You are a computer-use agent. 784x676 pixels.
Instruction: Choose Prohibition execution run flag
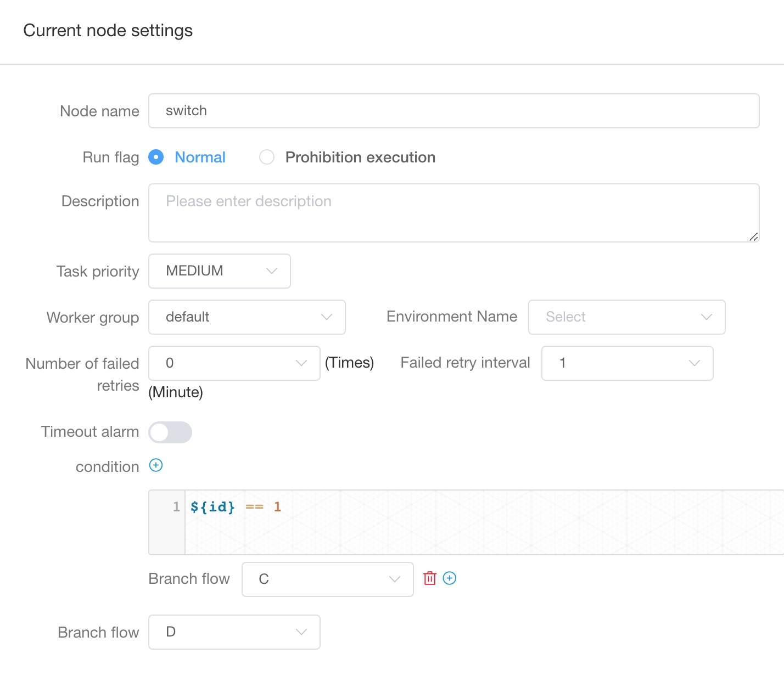click(267, 157)
